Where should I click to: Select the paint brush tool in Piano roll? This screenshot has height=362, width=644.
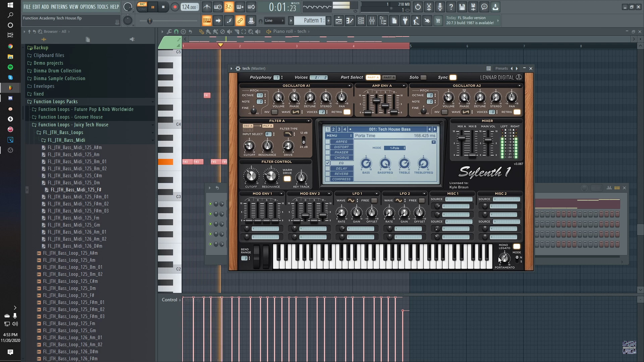click(208, 32)
